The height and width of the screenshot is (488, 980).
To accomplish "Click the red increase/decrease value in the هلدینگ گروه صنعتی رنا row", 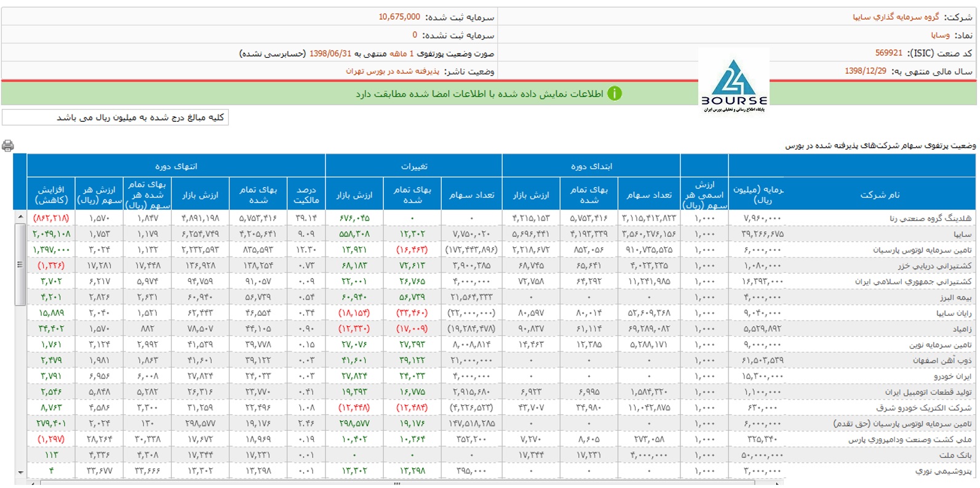I will point(51,218).
